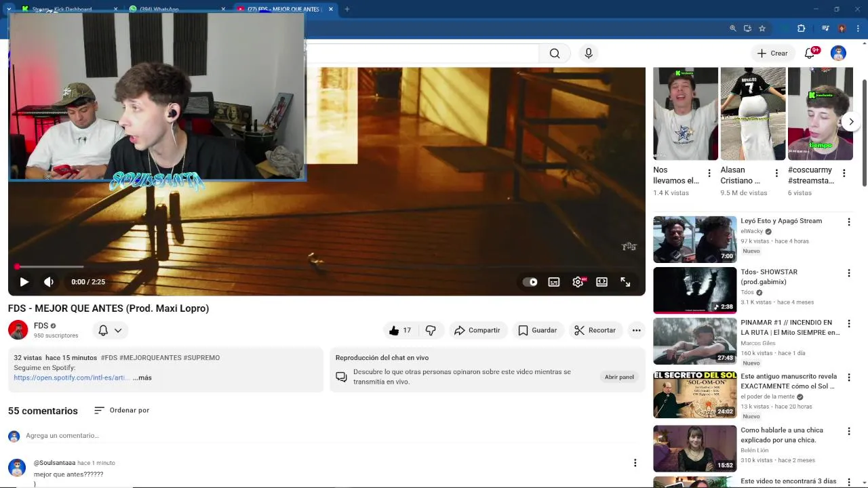
Task: Open options for 'Alasan Cristiano' short
Action: tap(776, 174)
